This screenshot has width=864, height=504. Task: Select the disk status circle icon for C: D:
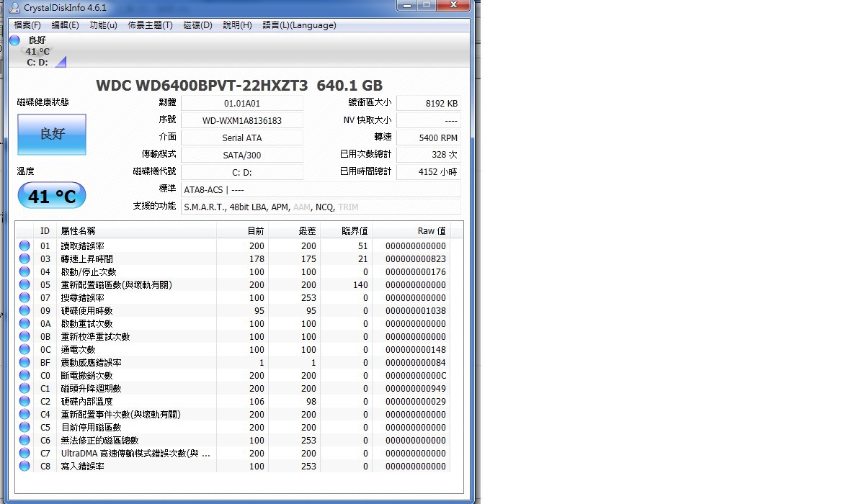point(15,40)
